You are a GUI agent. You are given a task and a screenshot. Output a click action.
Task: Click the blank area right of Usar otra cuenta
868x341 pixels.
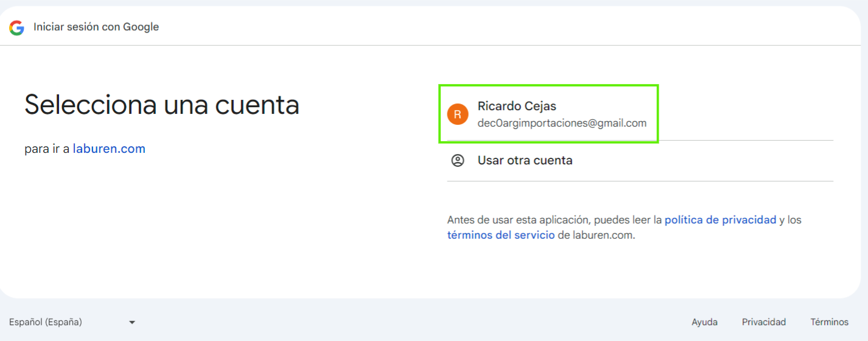point(700,161)
